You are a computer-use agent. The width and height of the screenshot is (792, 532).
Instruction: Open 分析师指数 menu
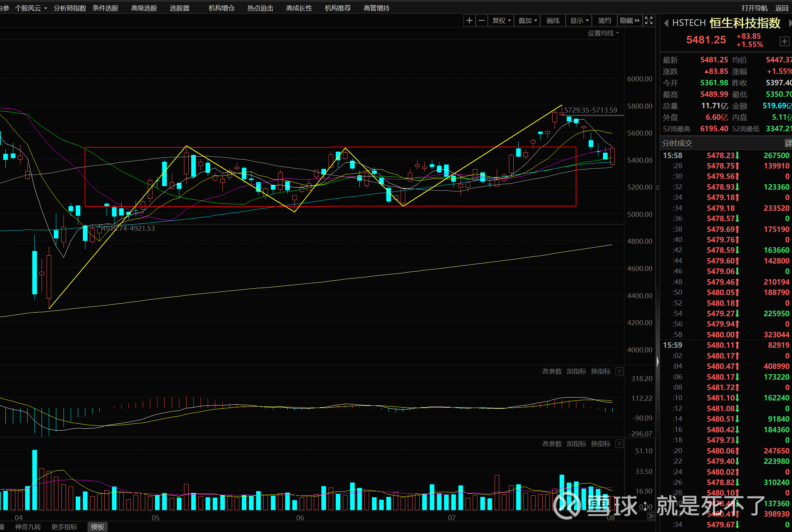click(70, 8)
